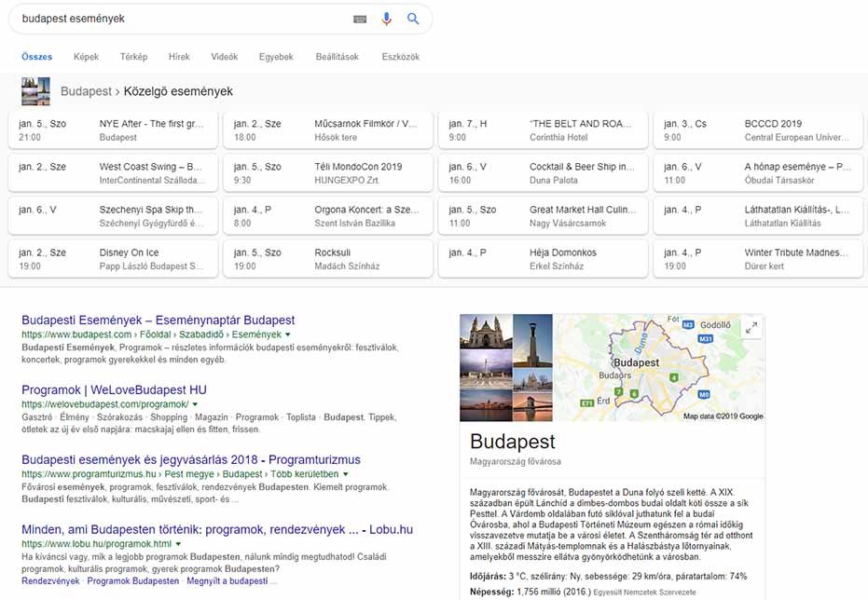Viewport: 868px width, 600px height.
Task: Click the search magnifier icon
Action: 412,18
